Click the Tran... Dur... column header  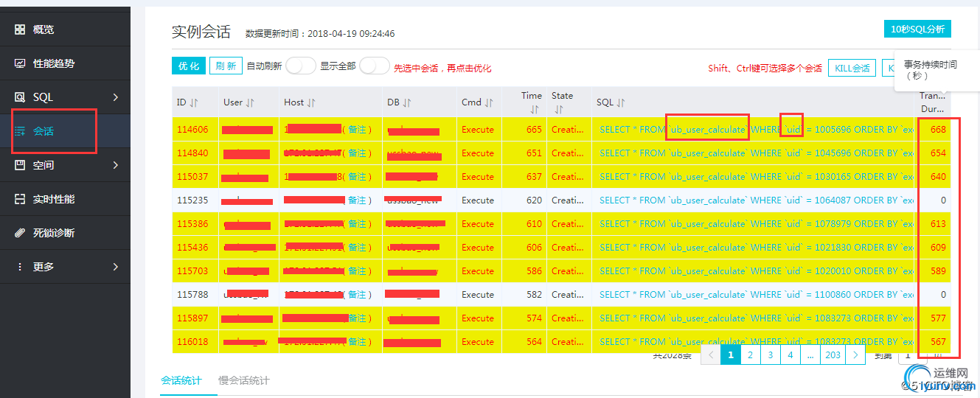932,102
